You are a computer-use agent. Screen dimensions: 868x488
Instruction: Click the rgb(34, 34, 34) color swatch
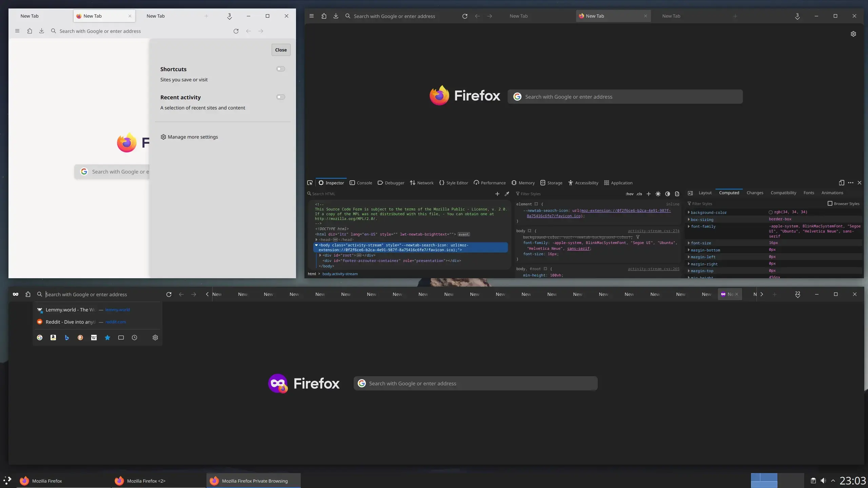point(770,212)
